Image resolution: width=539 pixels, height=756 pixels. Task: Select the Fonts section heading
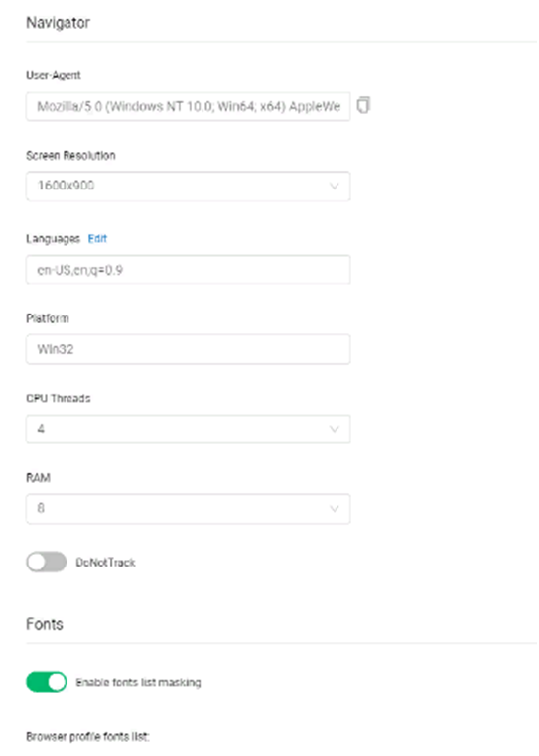pos(45,624)
